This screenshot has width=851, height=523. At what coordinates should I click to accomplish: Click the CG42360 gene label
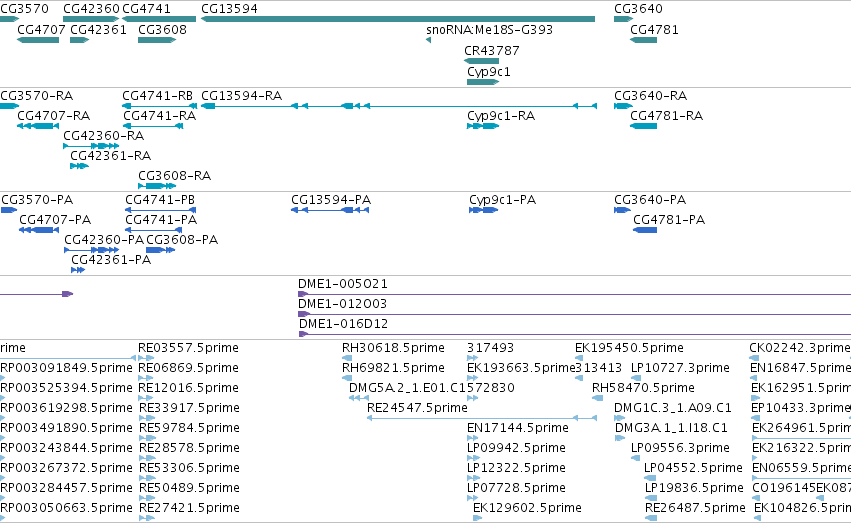[91, 9]
